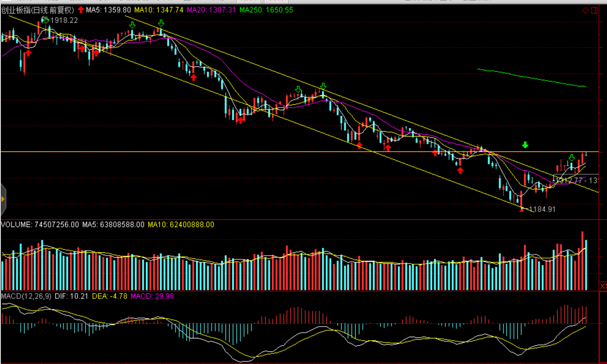Click the MA20: 1307.31 magenta label
Image resolution: width=607 pixels, height=364 pixels.
pyautogui.click(x=211, y=10)
